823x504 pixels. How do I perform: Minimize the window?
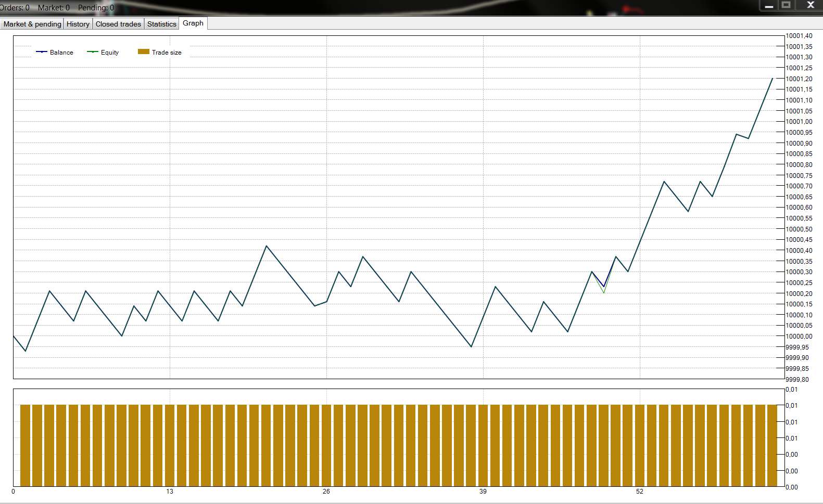coord(769,5)
